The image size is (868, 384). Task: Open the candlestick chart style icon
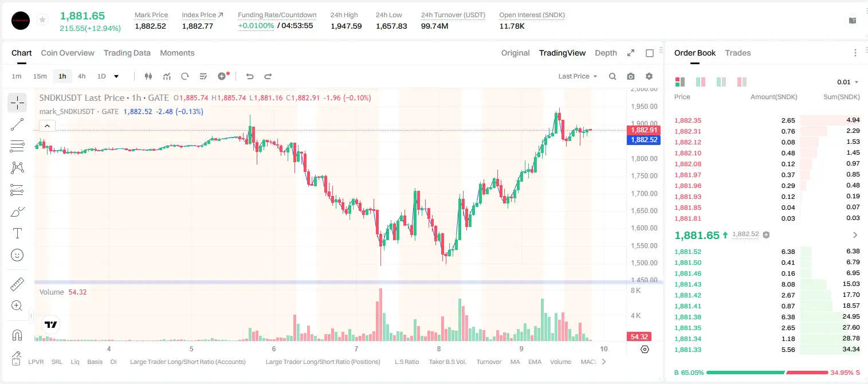148,76
